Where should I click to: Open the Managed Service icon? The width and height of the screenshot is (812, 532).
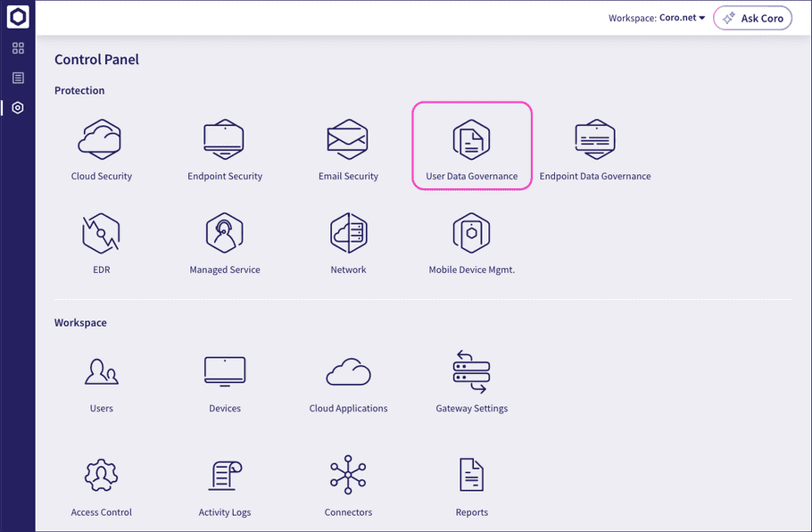tap(224, 233)
